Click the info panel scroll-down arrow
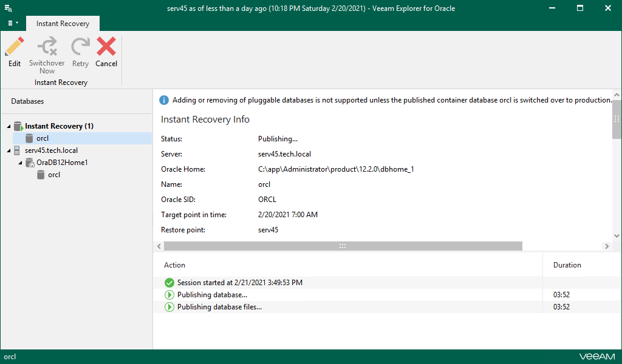Screen dimensions: 622x364 (617, 235)
